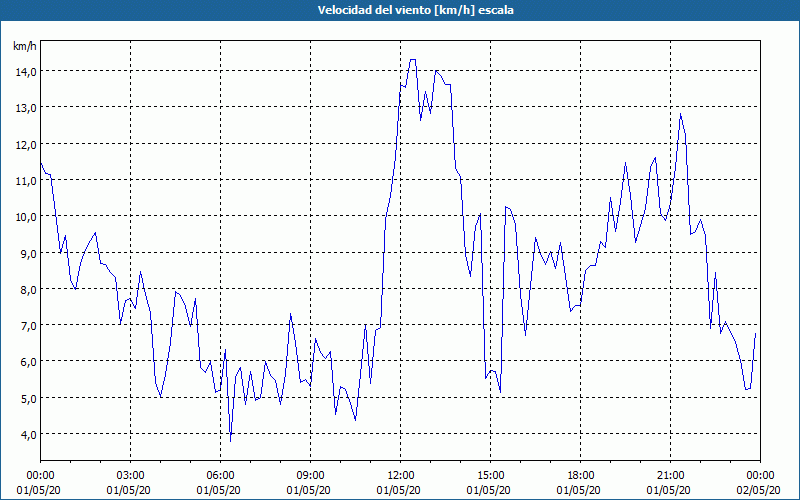Click the '10,0' y-axis value

pyautogui.click(x=26, y=217)
